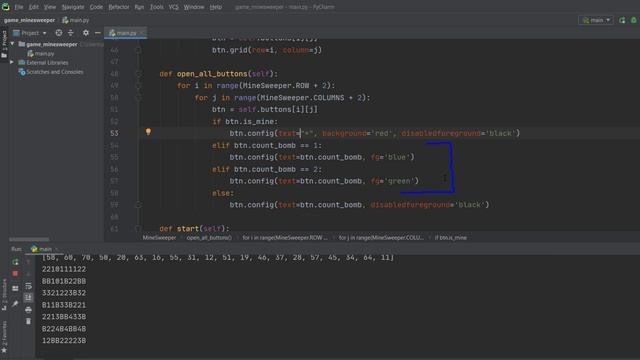This screenshot has width=640, height=360.
Task: Collapse the start method fold marker at line 61
Action: [138, 229]
